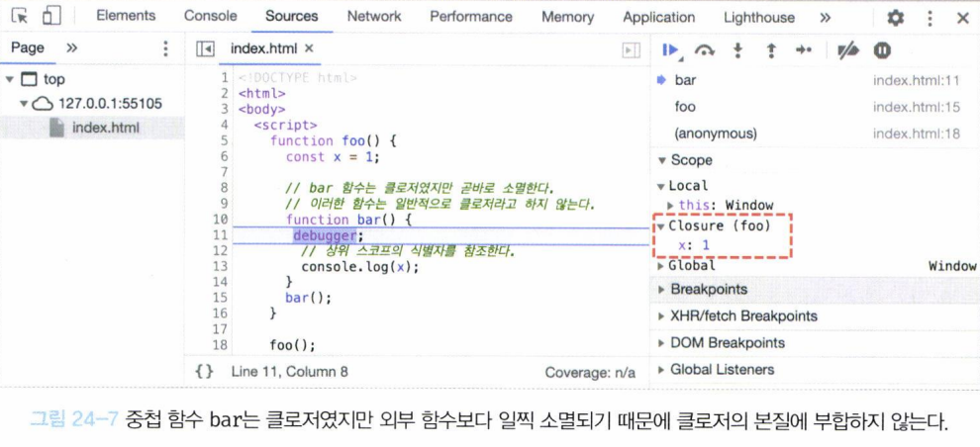Expand the Global scope entry
980x447 pixels.
662,266
